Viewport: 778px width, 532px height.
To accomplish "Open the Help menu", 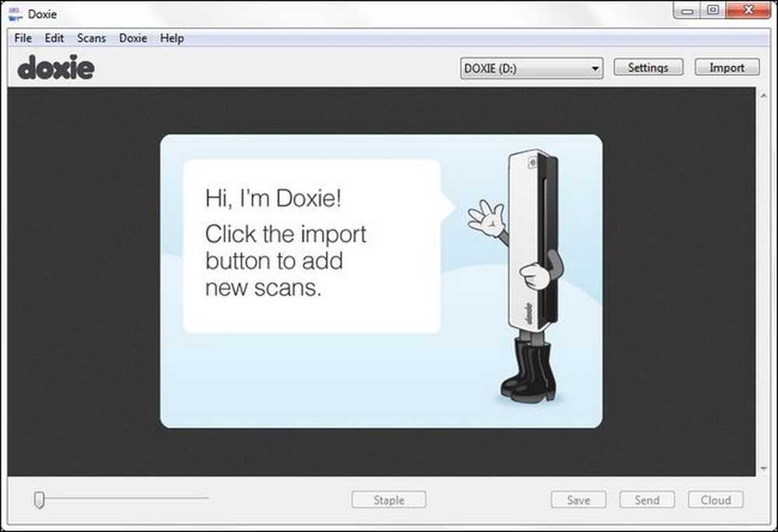I will [172, 38].
